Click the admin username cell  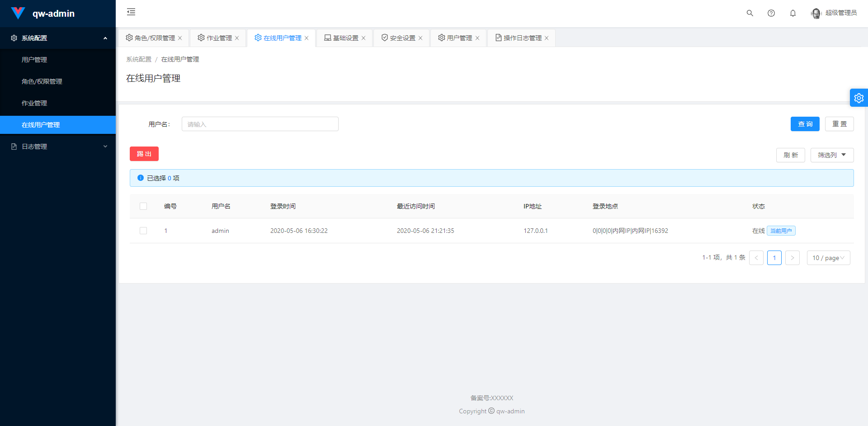(220, 231)
